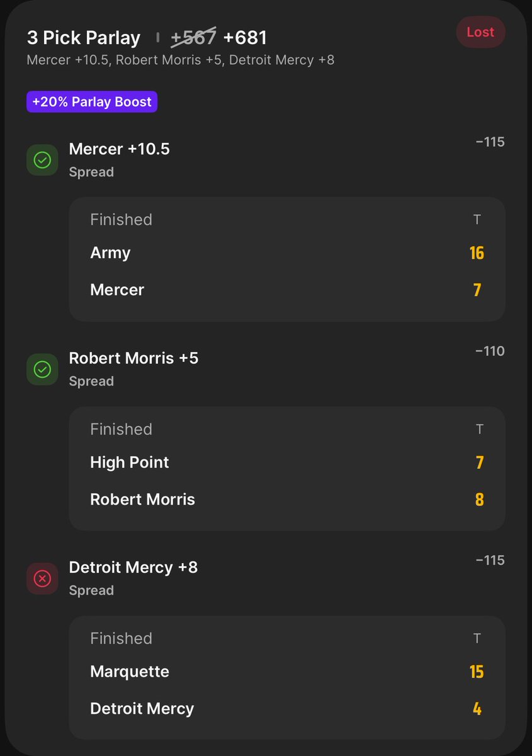Click the green checkmark icon beside Robert Morris +5

(x=42, y=369)
